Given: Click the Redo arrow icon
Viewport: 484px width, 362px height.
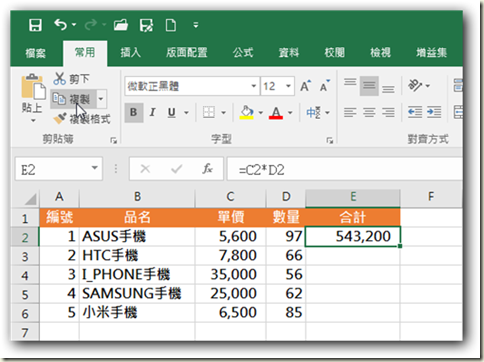Looking at the screenshot, I should pos(91,25).
